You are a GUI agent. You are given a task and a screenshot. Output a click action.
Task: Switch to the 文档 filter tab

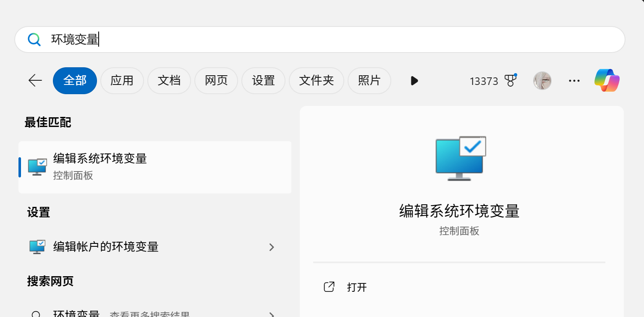(169, 81)
